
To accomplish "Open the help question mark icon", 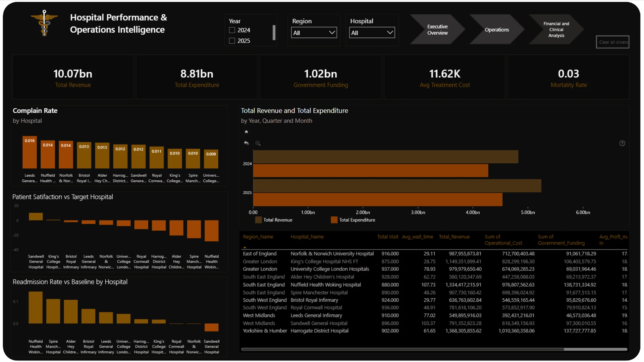I will pos(622,143).
